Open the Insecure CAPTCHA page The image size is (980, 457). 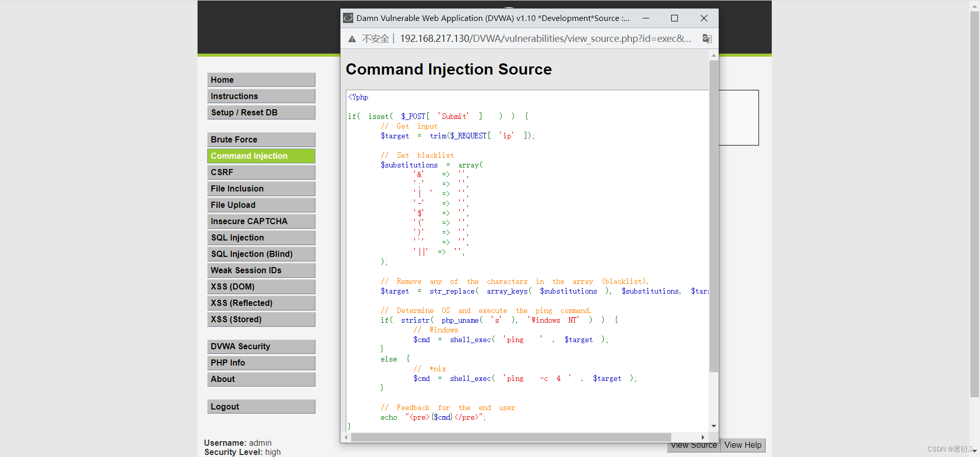261,221
